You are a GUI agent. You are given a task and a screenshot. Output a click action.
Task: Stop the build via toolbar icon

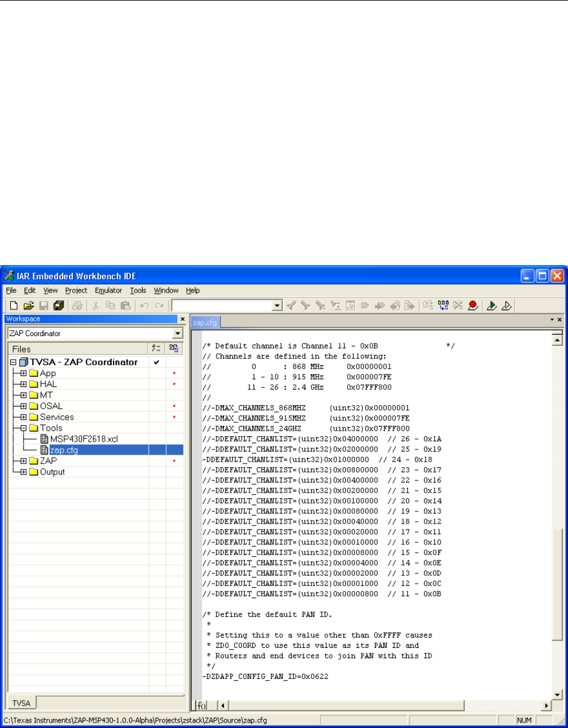(x=458, y=306)
